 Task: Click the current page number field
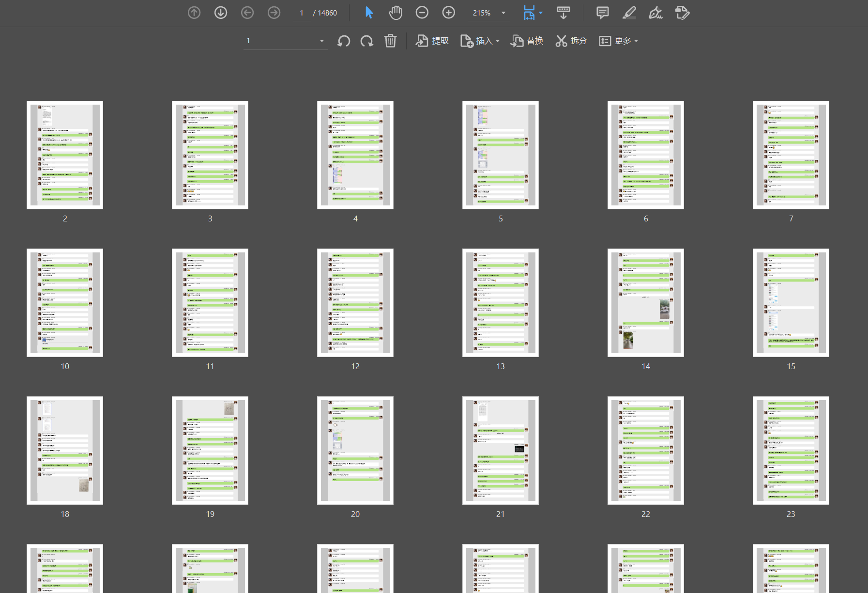tap(302, 13)
